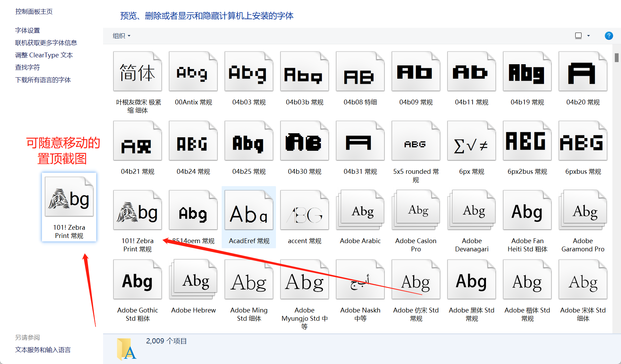Select the 04b31 常规 font icon
This screenshot has height=364, width=621.
click(x=360, y=141)
